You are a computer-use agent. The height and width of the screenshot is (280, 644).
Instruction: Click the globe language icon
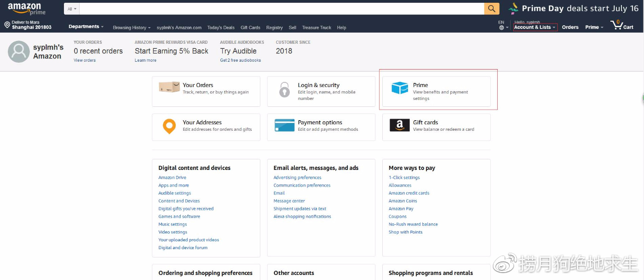pyautogui.click(x=501, y=28)
